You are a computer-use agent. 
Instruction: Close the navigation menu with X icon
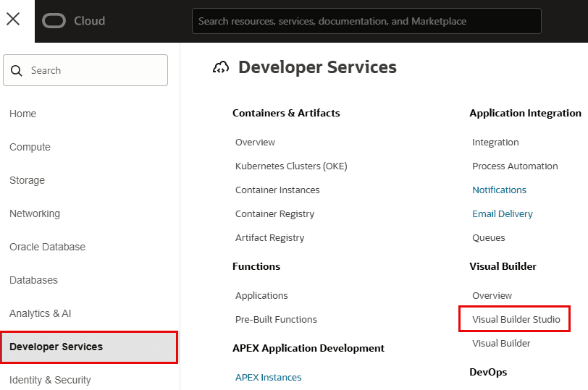click(13, 19)
